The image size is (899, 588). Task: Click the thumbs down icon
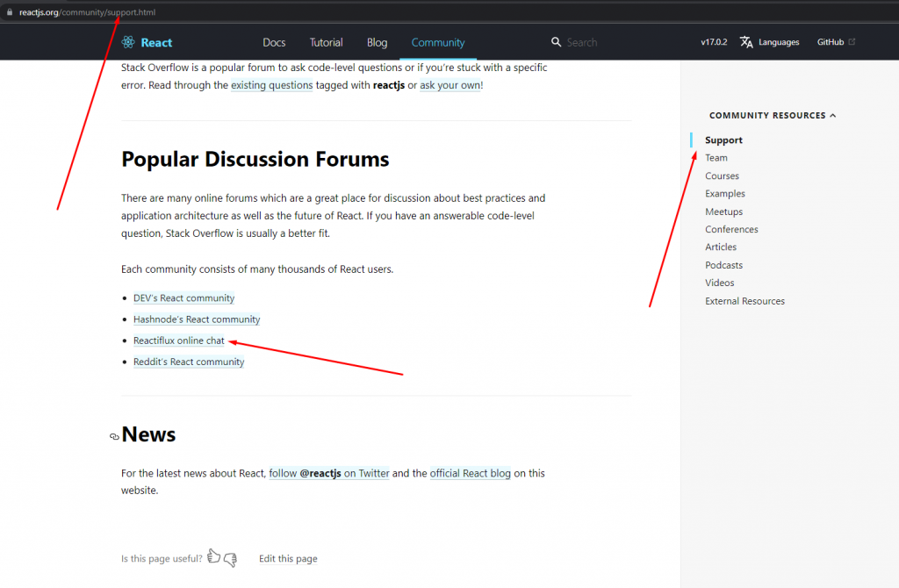coord(231,559)
